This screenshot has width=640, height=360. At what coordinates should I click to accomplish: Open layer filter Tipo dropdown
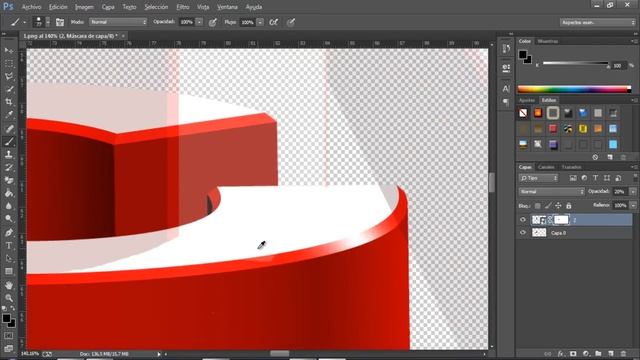538,178
